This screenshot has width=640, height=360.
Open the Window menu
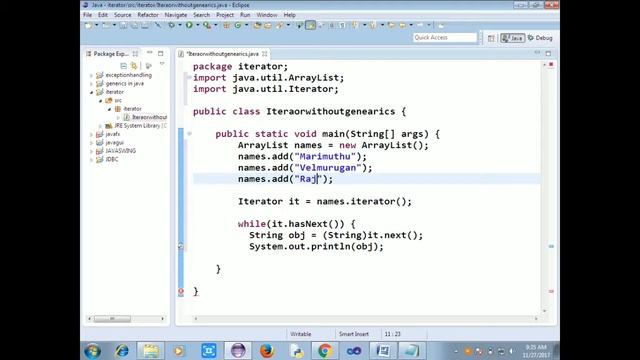point(267,15)
